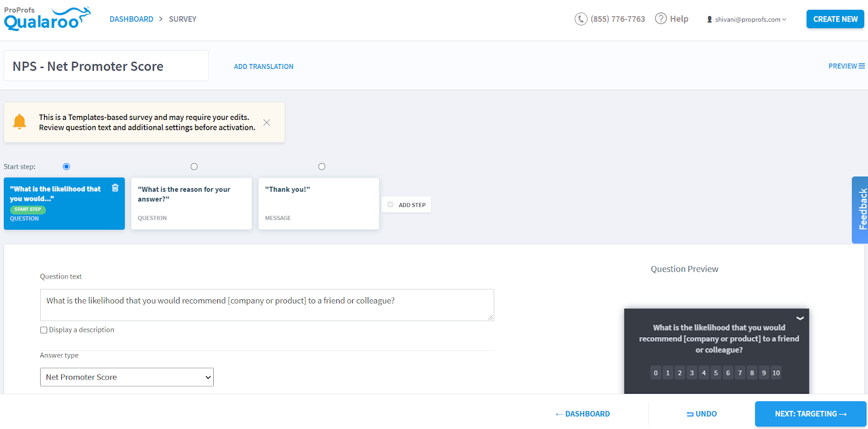Click score 7 in the preview
The image size is (868, 429).
[x=740, y=373]
